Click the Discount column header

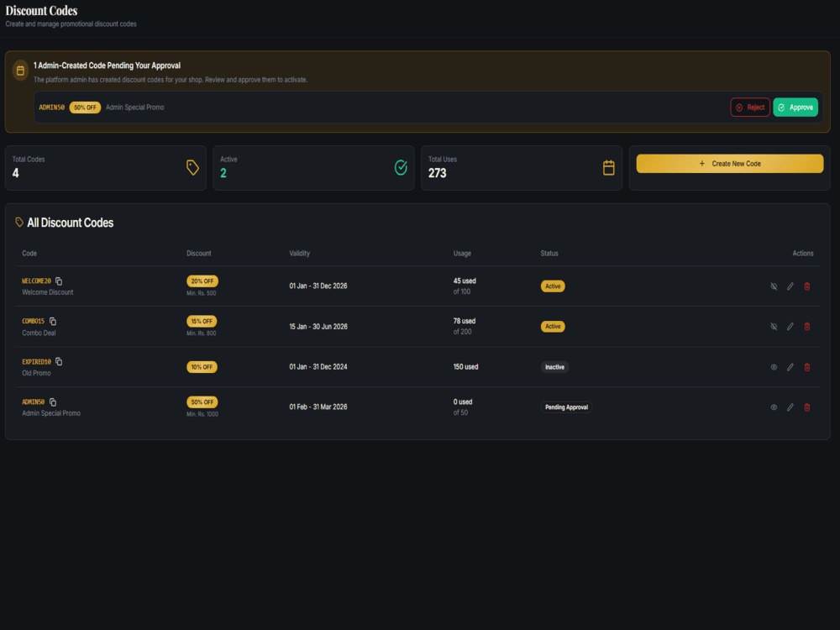(x=199, y=254)
